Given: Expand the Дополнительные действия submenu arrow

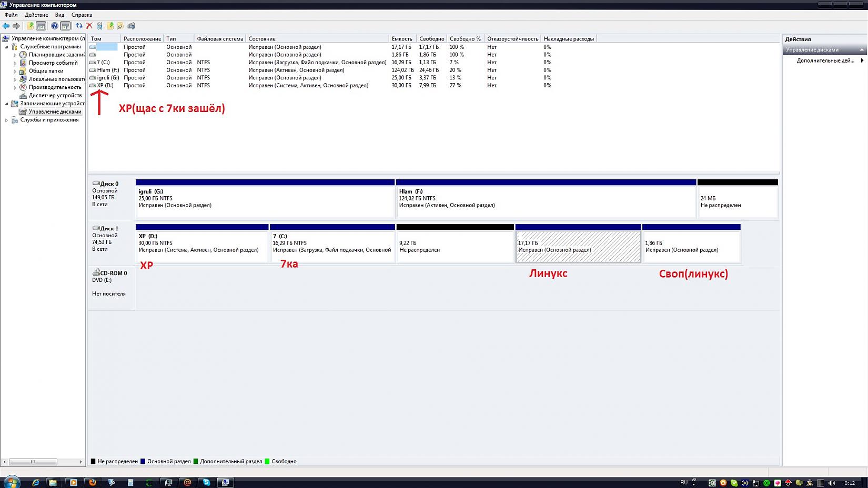Looking at the screenshot, I should point(862,60).
